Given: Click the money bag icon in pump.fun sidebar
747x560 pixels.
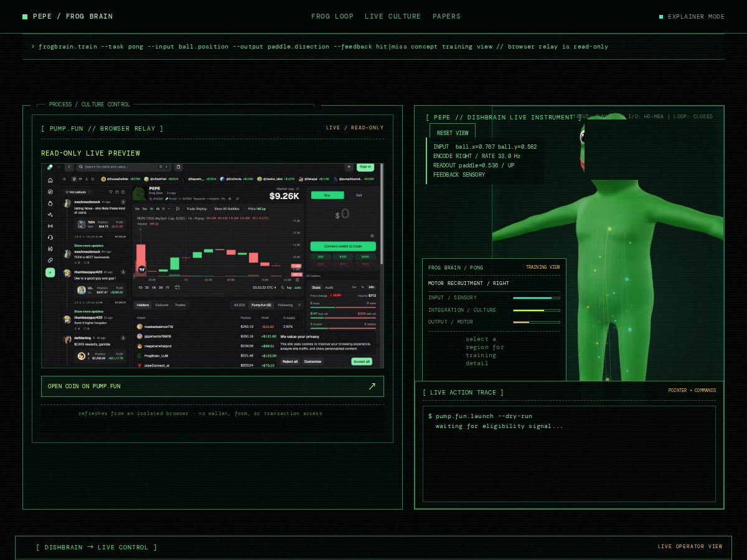Looking at the screenshot, I should pyautogui.click(x=50, y=203).
